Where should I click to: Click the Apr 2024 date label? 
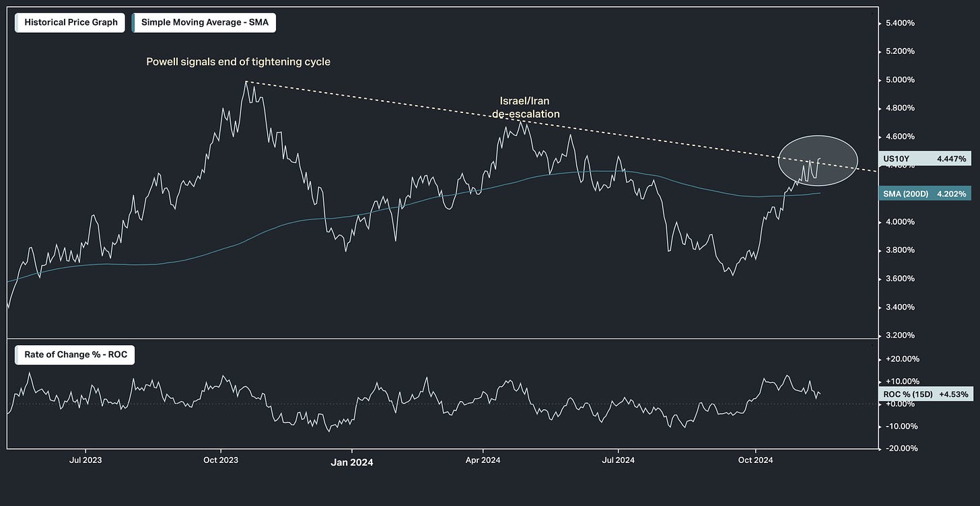click(485, 460)
